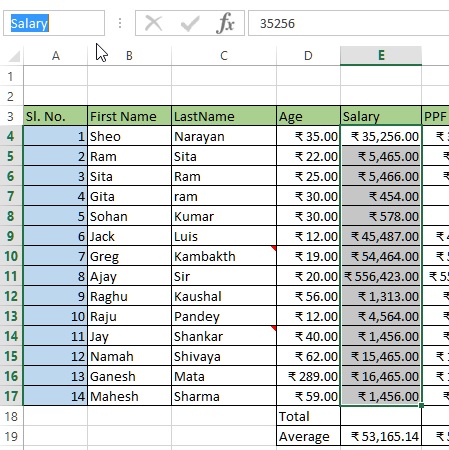Select the cell containing 'Mahesh'
The height and width of the screenshot is (450, 449).
click(x=129, y=396)
